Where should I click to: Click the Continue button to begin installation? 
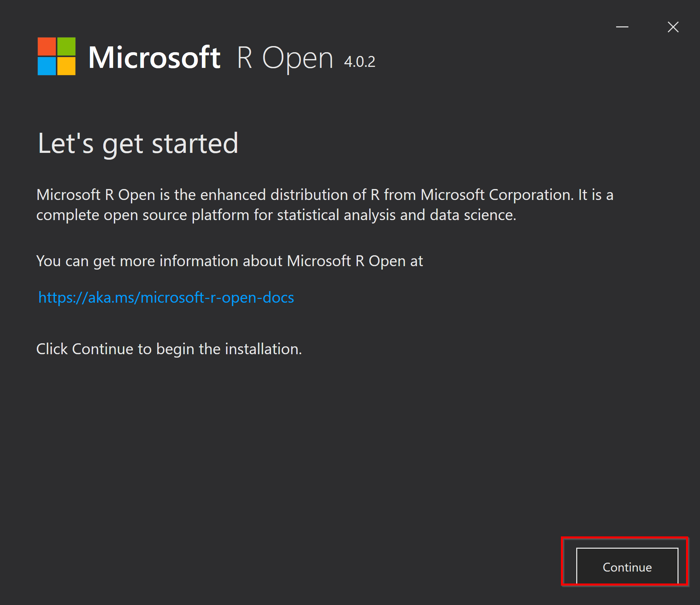tap(627, 566)
